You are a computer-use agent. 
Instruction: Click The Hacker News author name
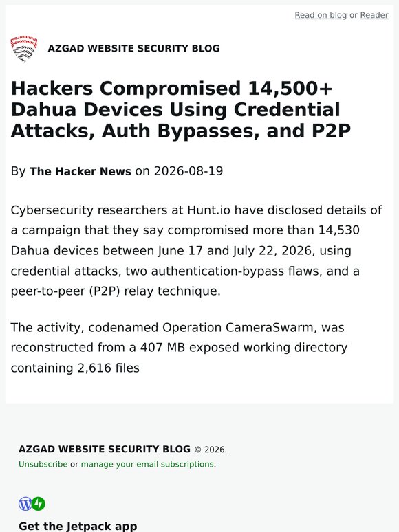pyautogui.click(x=80, y=171)
